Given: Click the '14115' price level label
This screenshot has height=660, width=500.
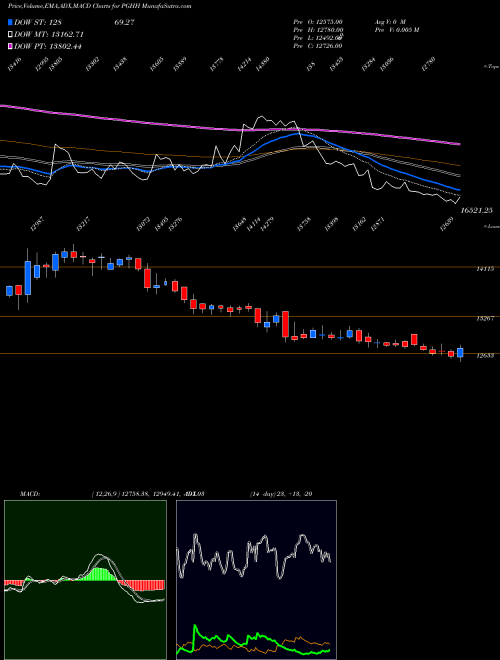Looking at the screenshot, I should point(485,269).
